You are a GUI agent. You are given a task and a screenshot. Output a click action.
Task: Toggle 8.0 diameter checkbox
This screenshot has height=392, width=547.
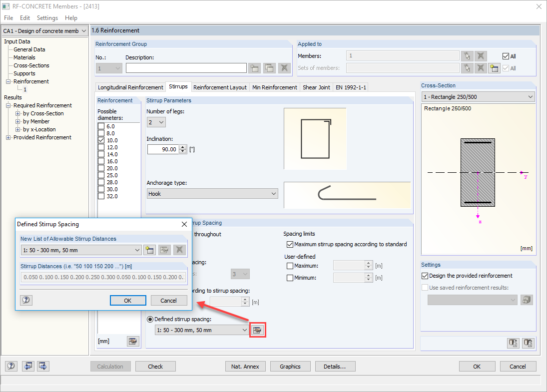101,133
